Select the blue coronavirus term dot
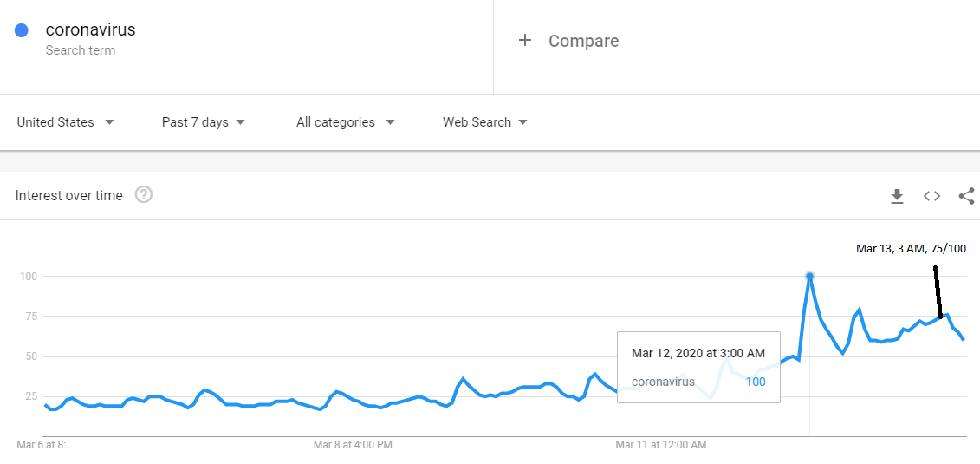This screenshot has width=980, height=464. click(x=22, y=30)
